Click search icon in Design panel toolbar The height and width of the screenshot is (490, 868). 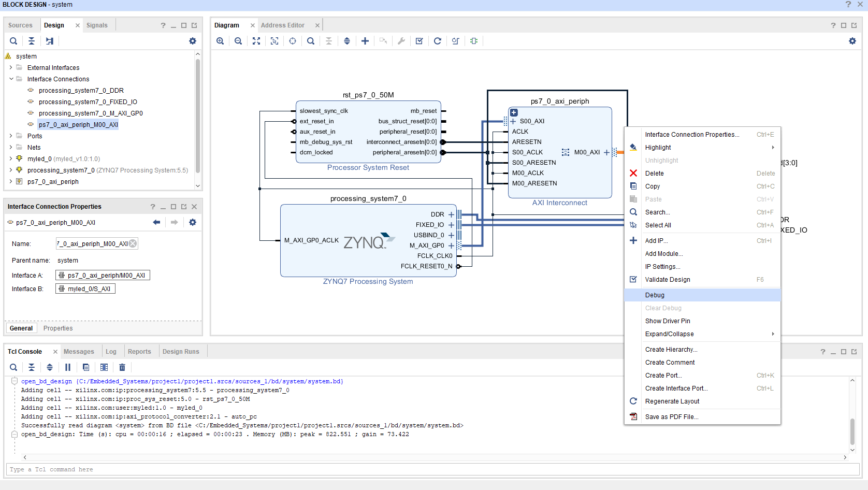click(x=13, y=41)
